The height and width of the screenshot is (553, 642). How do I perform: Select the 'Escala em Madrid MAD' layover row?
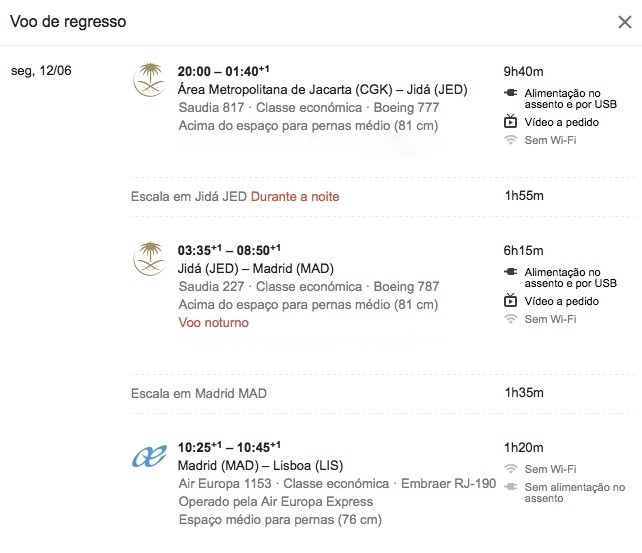click(x=382, y=393)
